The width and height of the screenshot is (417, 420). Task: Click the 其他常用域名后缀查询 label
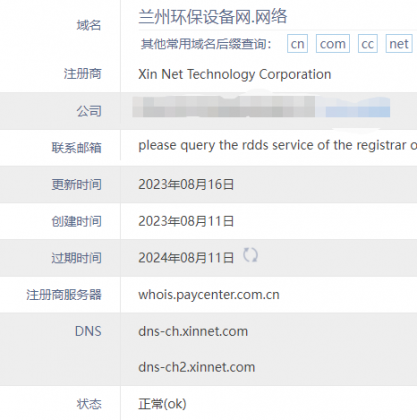point(206,44)
